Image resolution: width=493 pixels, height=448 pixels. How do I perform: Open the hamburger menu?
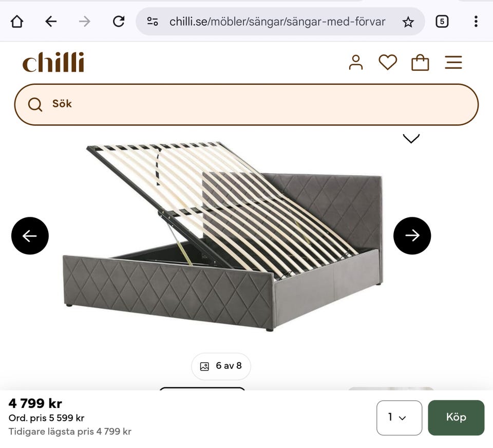[453, 62]
